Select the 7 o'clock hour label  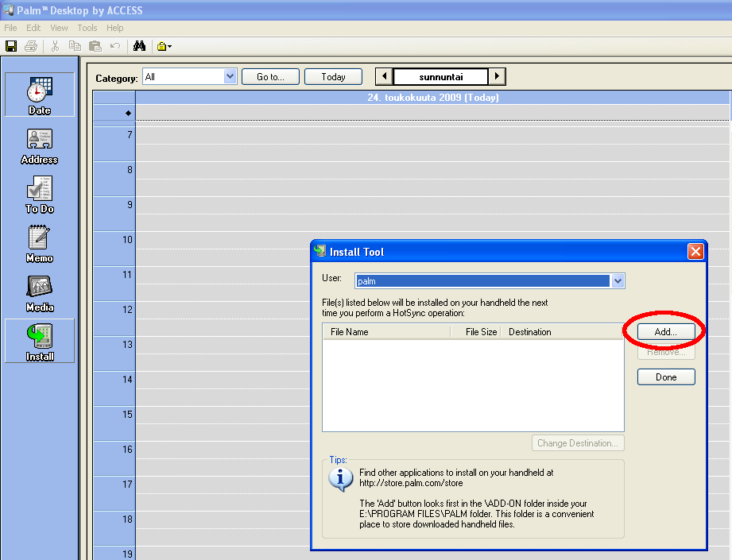pos(130,135)
